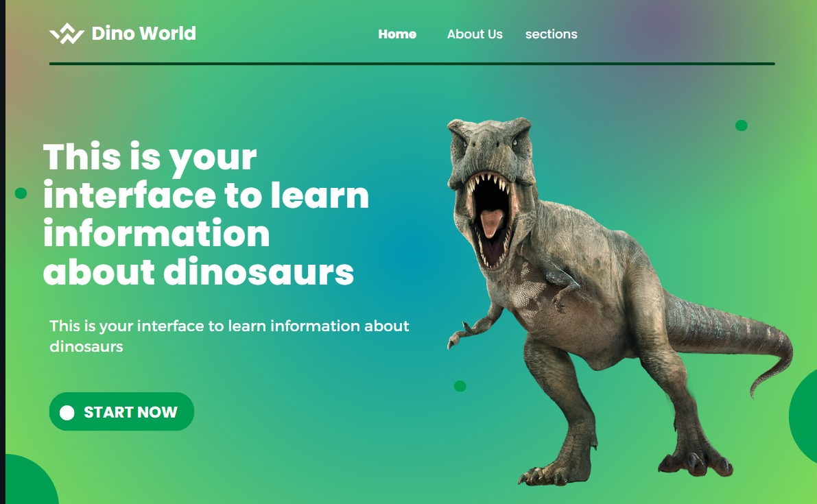This screenshot has width=817, height=504.
Task: Select the white circle icon inside START NOW
Action: tap(67, 411)
